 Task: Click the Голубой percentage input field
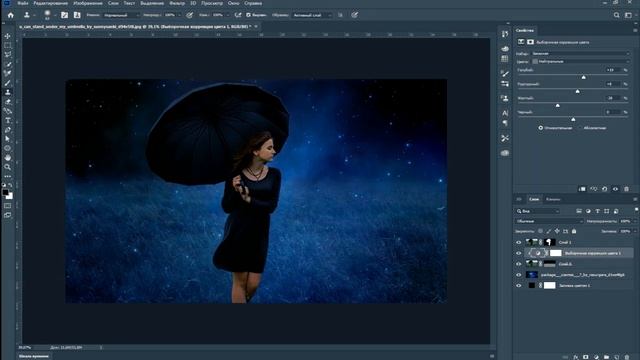click(613, 70)
